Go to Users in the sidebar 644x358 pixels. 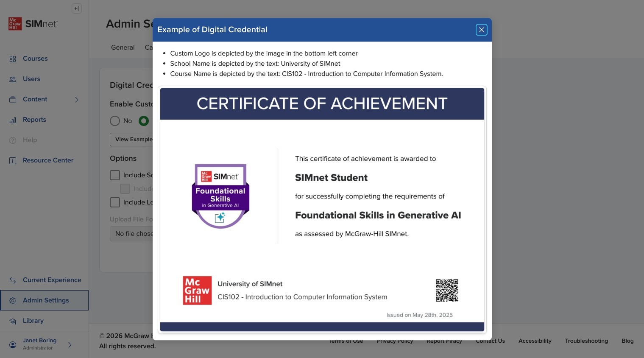click(31, 79)
